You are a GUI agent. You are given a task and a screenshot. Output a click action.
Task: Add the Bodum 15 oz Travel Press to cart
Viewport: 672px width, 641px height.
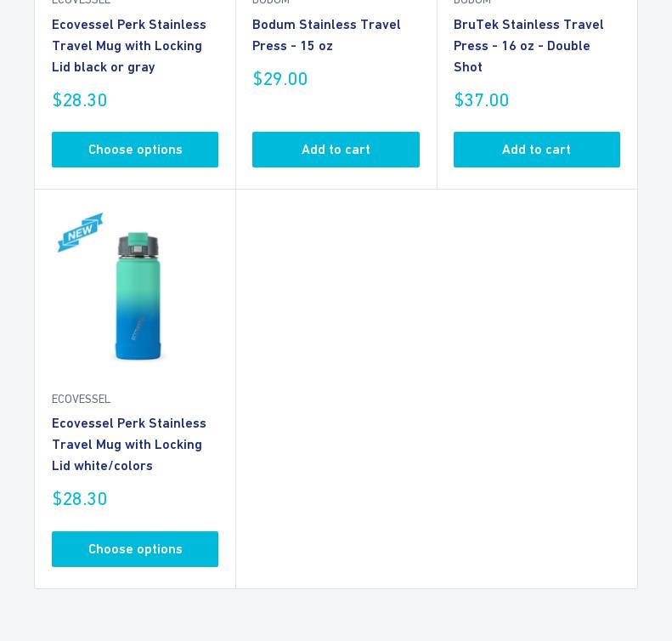click(x=336, y=150)
